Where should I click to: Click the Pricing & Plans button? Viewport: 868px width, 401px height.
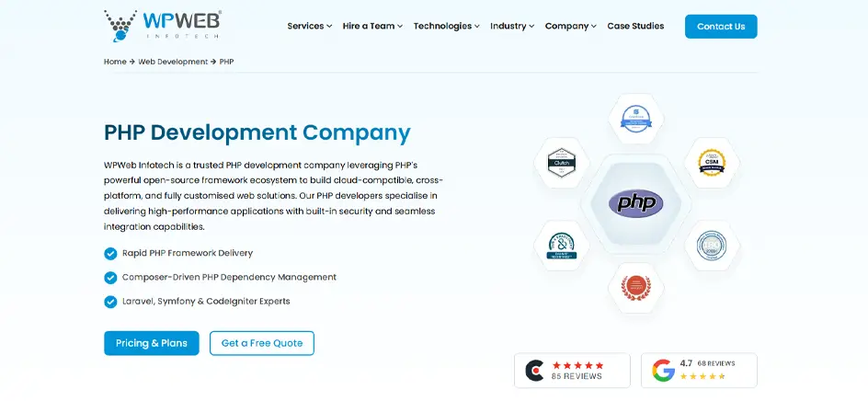[x=151, y=343]
